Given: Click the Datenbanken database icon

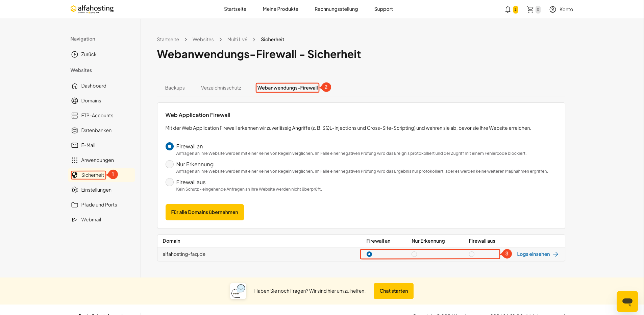Looking at the screenshot, I should (x=75, y=130).
